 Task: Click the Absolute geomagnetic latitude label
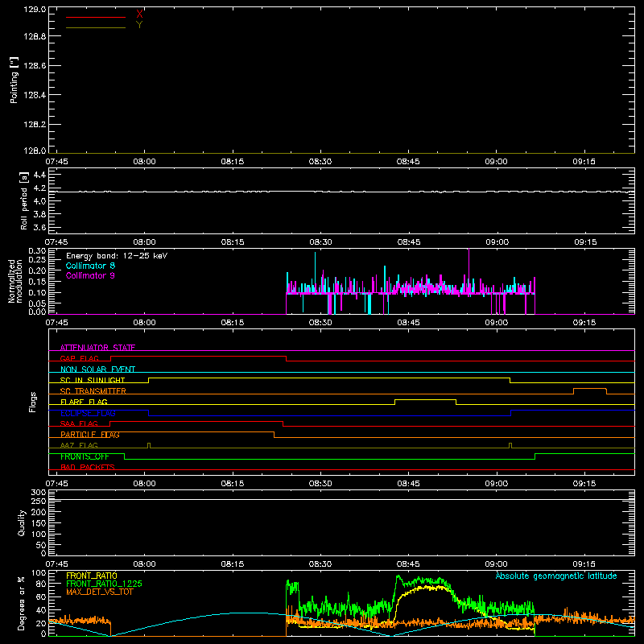tap(556, 576)
